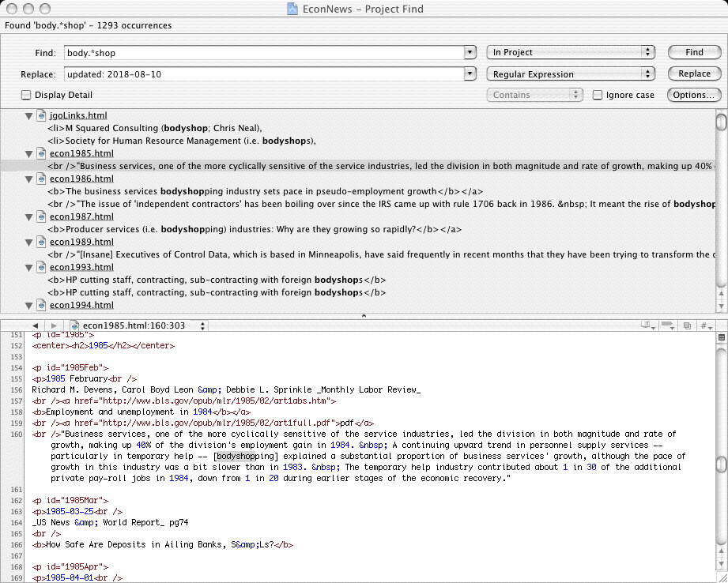Select the 'Executives of Control Data' result line

pyautogui.click(x=381, y=255)
